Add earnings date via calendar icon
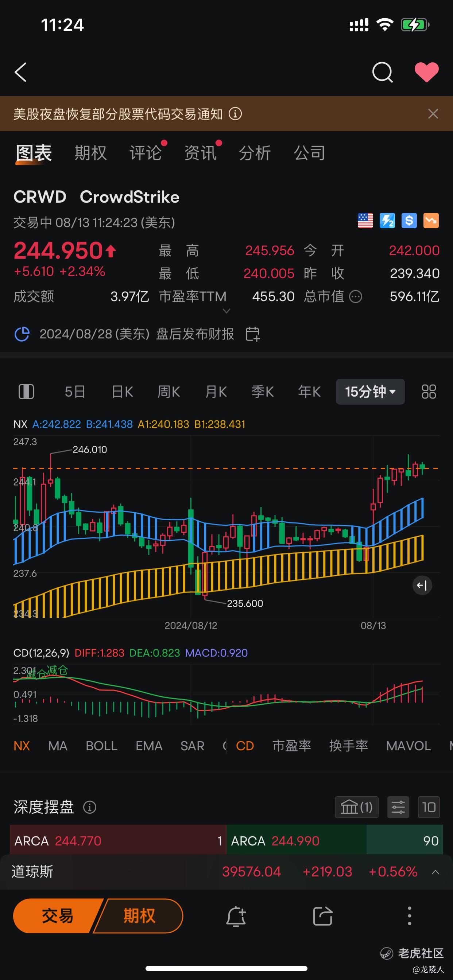The width and height of the screenshot is (453, 980). click(252, 334)
